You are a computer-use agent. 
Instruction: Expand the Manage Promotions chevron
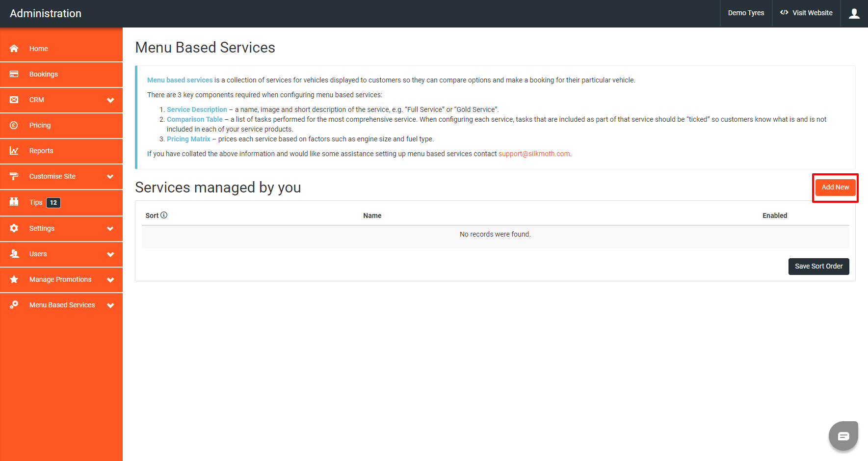point(110,280)
